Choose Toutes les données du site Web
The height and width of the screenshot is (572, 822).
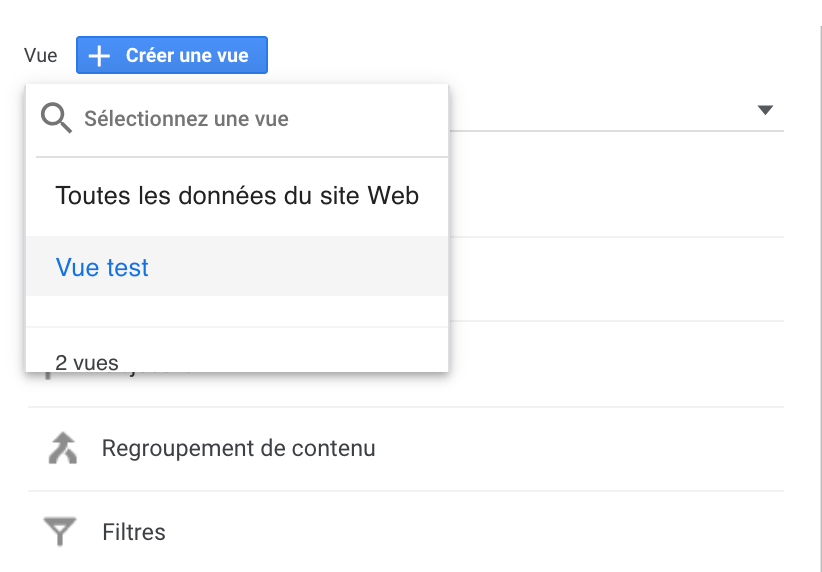(x=237, y=196)
